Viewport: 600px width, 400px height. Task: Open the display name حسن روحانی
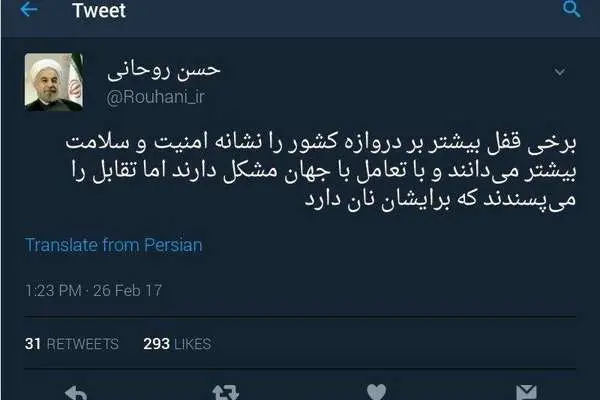(164, 71)
